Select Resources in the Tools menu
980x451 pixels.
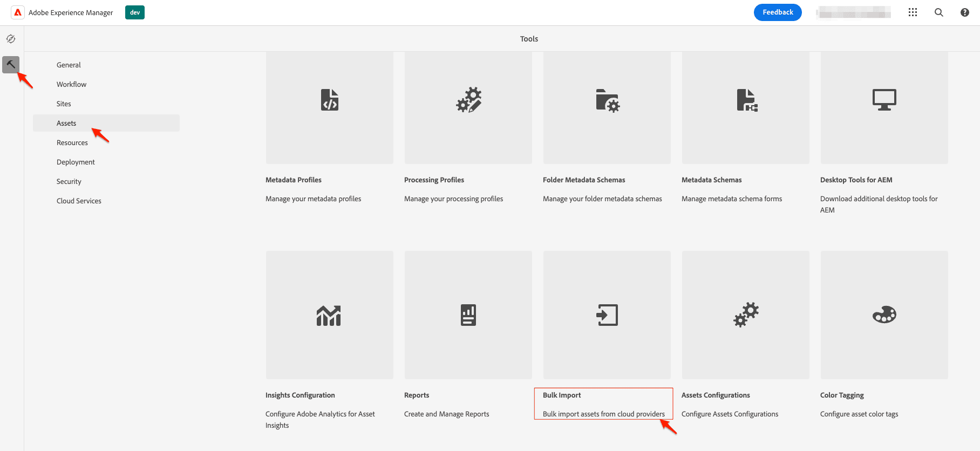tap(106, 142)
